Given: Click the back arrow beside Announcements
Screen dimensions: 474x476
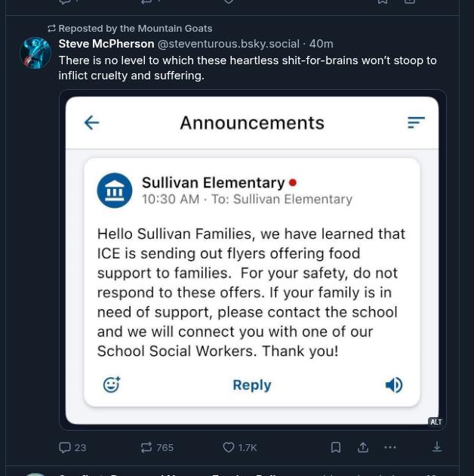Looking at the screenshot, I should [x=91, y=122].
